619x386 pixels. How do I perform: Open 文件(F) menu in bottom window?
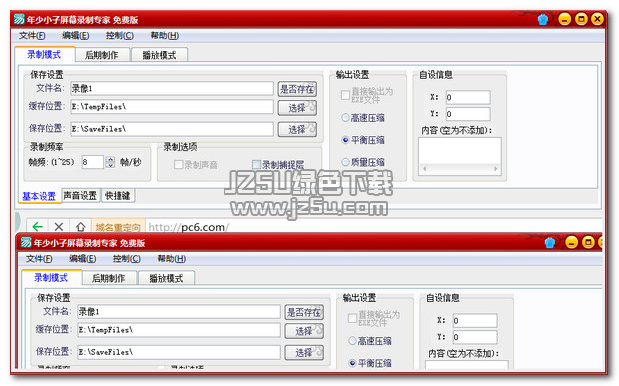tap(39, 259)
